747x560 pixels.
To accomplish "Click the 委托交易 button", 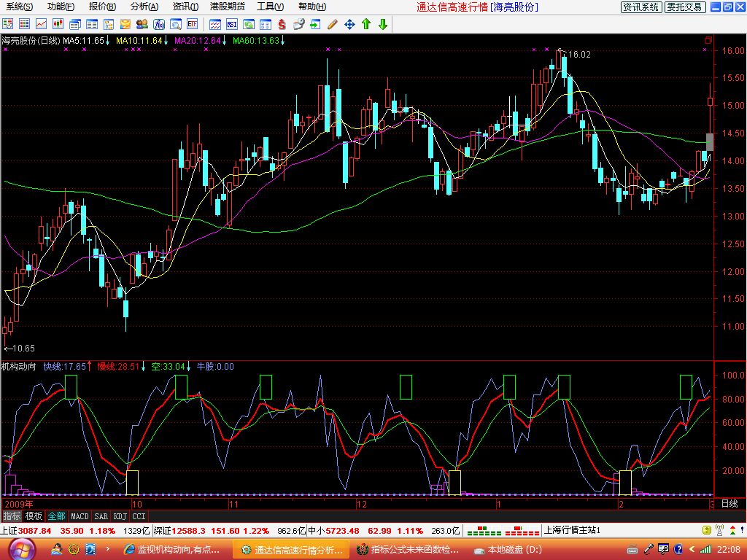I will pos(685,7).
